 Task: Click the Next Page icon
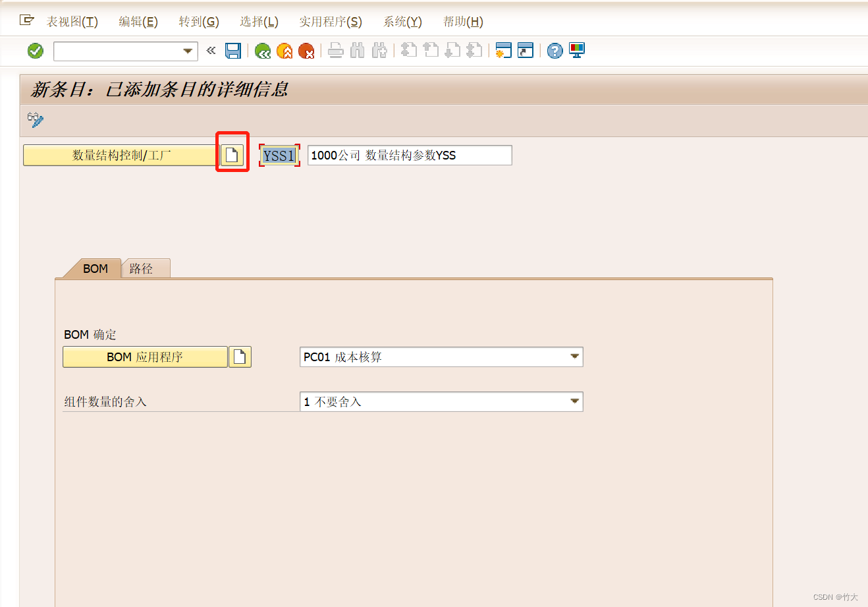[x=452, y=50]
